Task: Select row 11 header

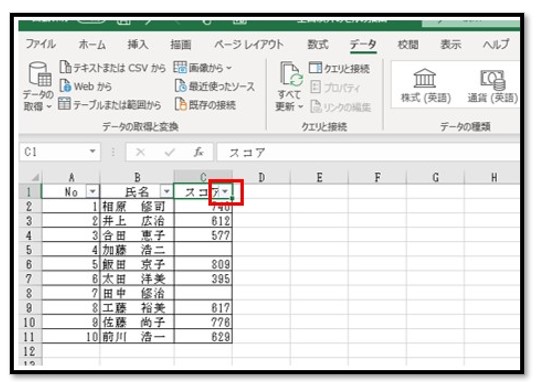Action: click(x=30, y=336)
